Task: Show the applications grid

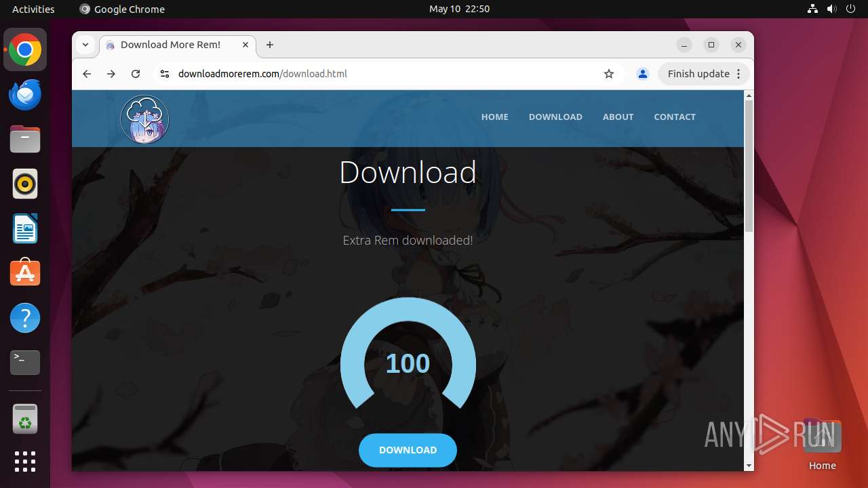Action: coord(25,462)
